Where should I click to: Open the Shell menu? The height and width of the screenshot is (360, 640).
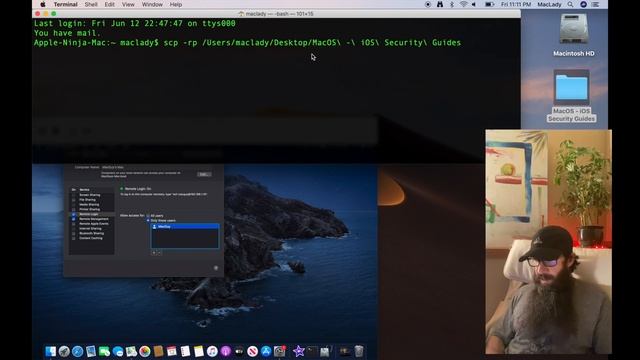(x=91, y=4)
